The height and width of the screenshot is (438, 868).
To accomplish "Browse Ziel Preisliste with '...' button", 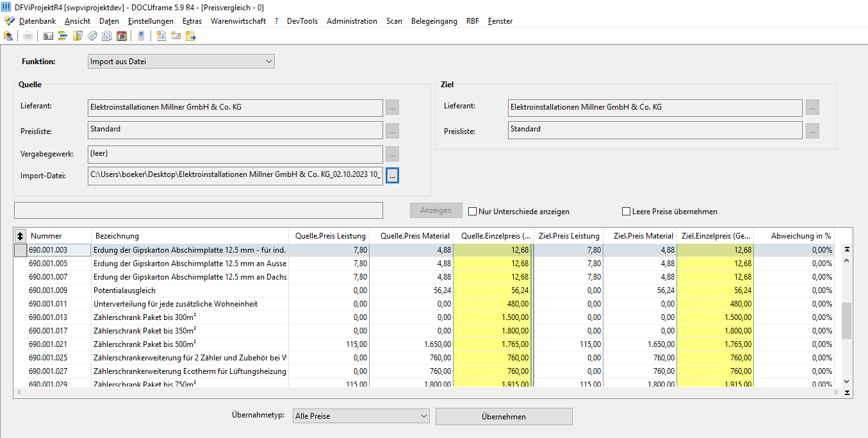I will click(x=812, y=131).
